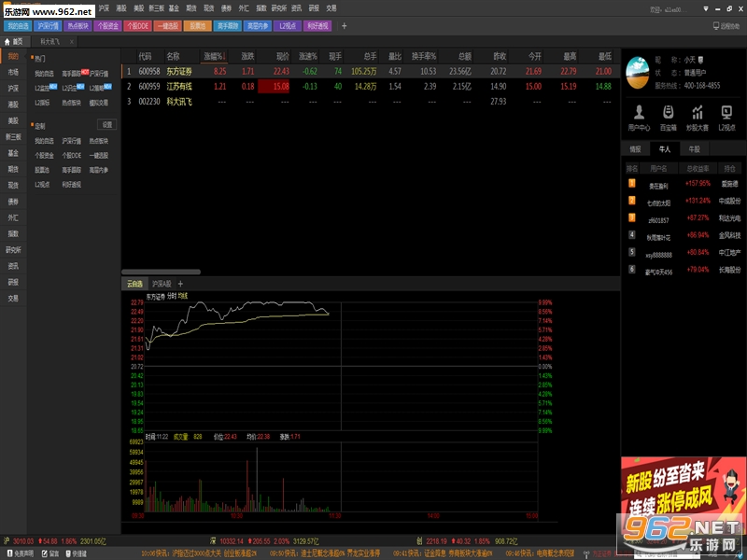
Task: Switch to the 情报 tab
Action: [636, 149]
